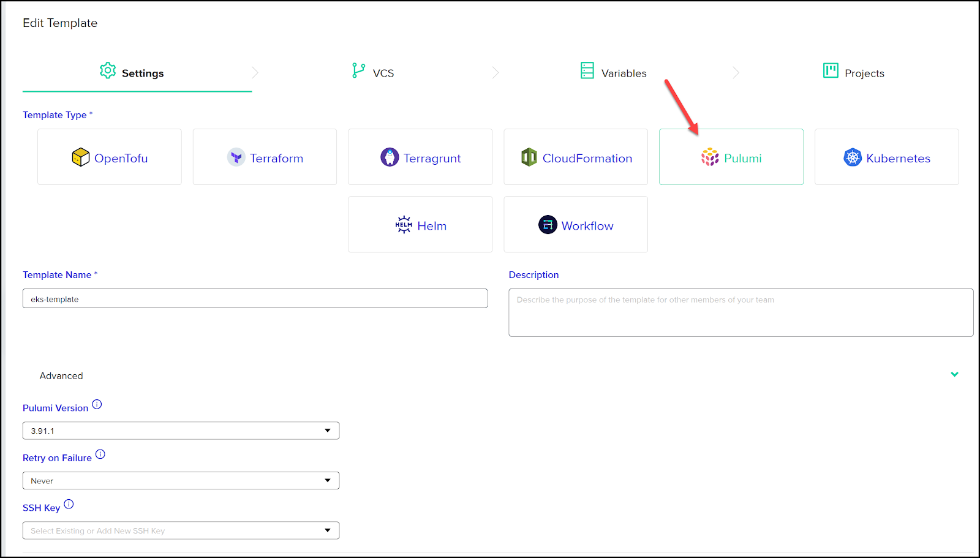Collapse the Advanced section chevron
The height and width of the screenshot is (558, 980).
point(954,374)
